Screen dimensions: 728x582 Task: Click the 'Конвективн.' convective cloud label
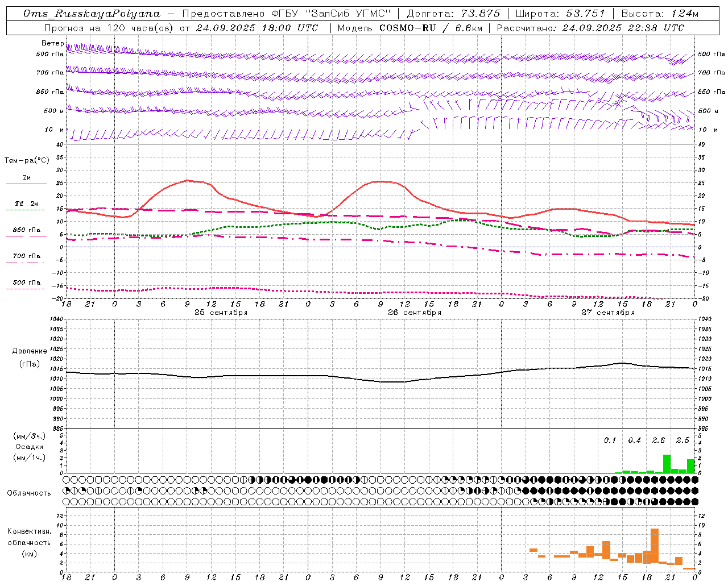click(29, 531)
